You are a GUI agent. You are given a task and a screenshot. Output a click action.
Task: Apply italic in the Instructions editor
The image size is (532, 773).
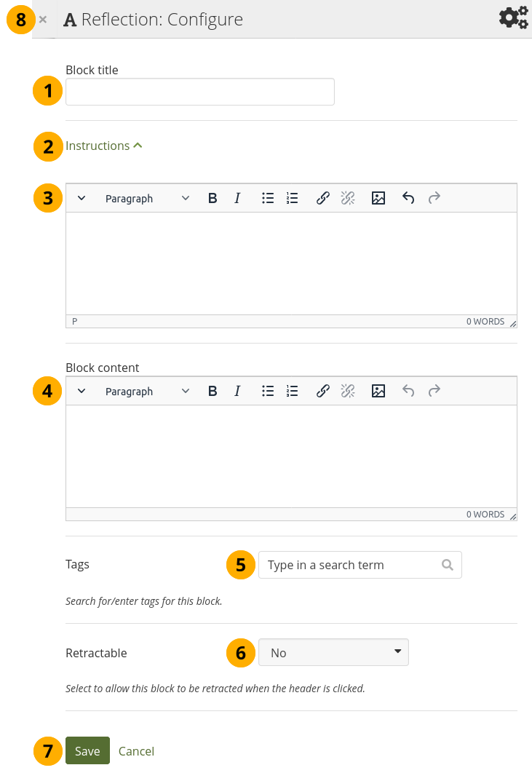[x=237, y=198]
